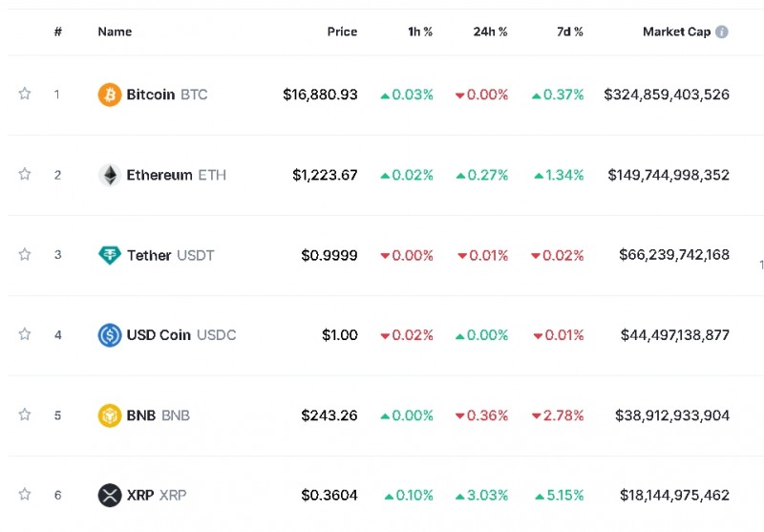Click the Bitcoin coin logo icon
764x532 pixels.
pyautogui.click(x=110, y=95)
